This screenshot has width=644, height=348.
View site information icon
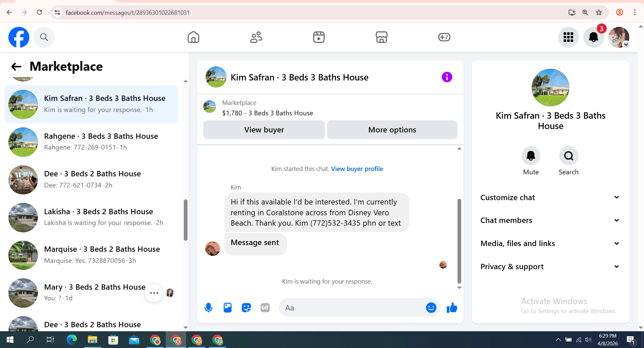[57, 12]
